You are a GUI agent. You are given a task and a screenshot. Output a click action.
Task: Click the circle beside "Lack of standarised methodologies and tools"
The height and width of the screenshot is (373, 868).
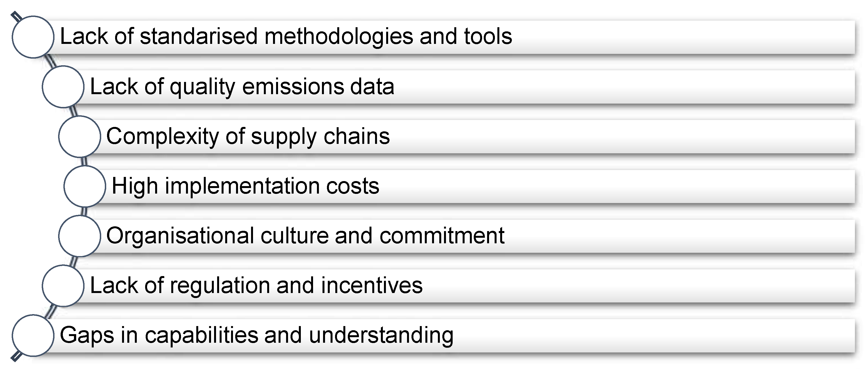33,37
